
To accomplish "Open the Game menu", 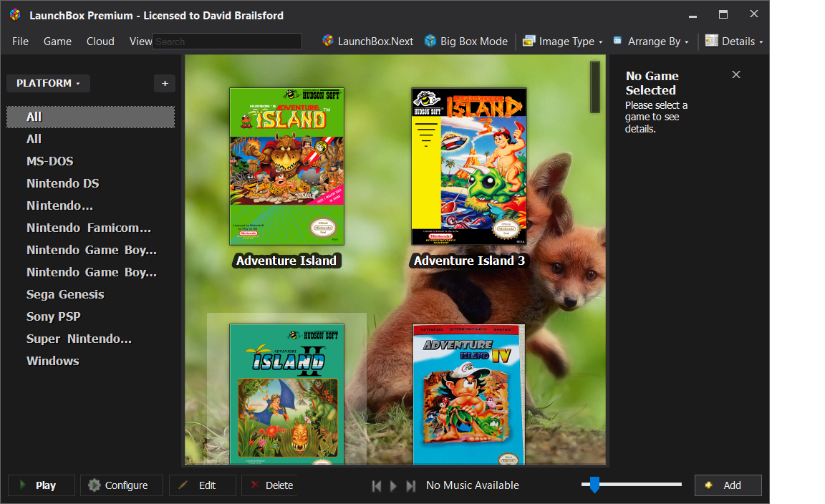I will click(x=57, y=42).
